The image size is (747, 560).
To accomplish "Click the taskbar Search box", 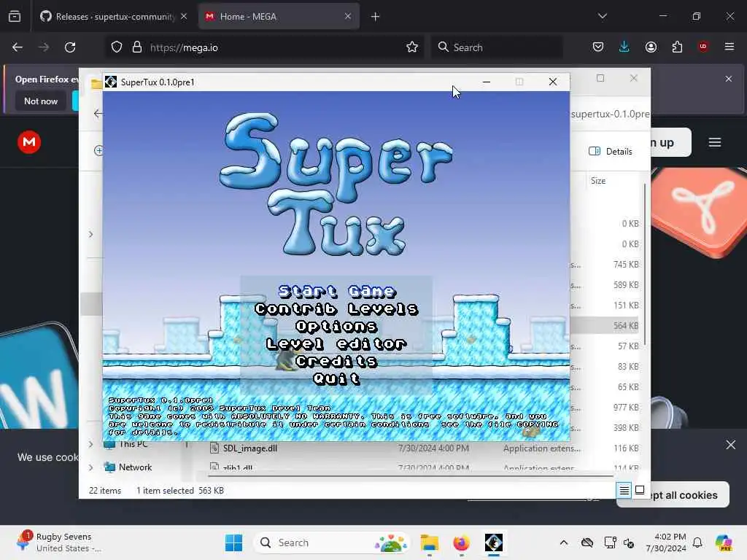I will point(332,542).
